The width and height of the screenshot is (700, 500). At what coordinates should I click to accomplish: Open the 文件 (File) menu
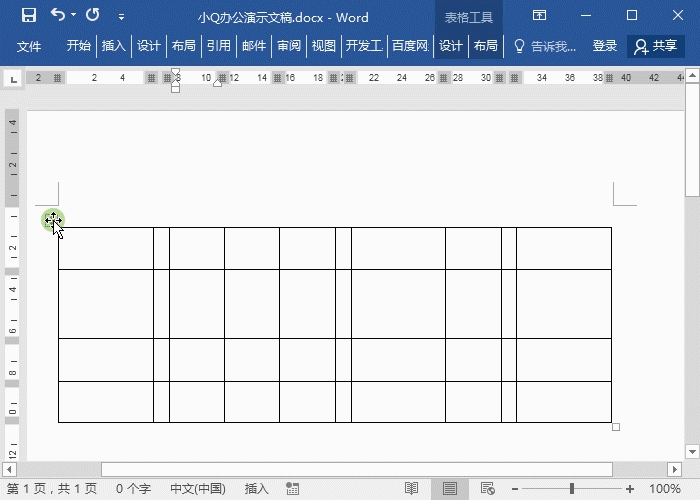click(x=29, y=46)
